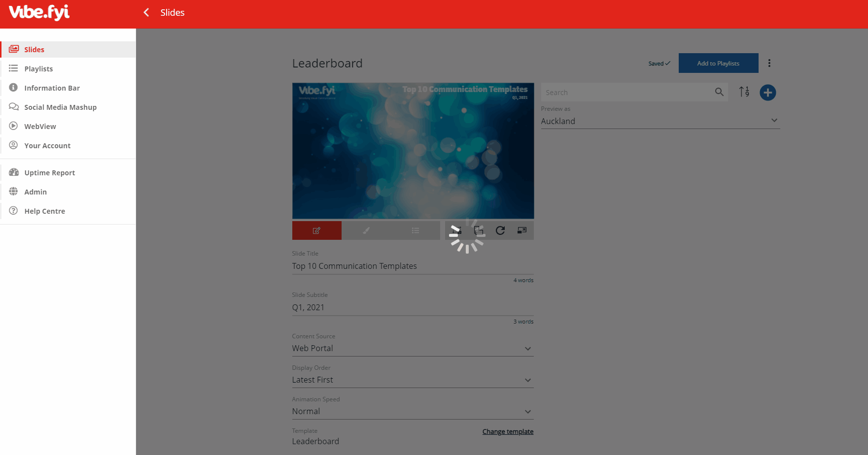
Task: Expand the Preview as Auckland dropdown
Action: click(660, 121)
